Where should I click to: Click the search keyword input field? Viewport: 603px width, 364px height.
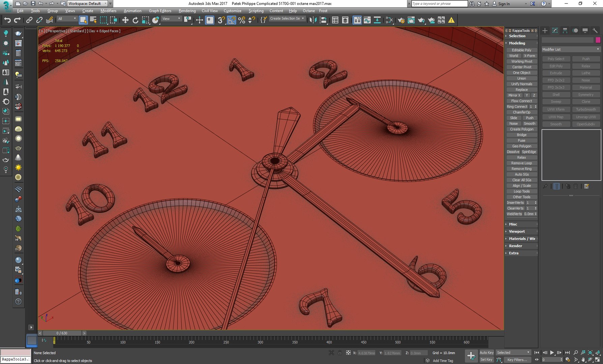click(x=439, y=4)
